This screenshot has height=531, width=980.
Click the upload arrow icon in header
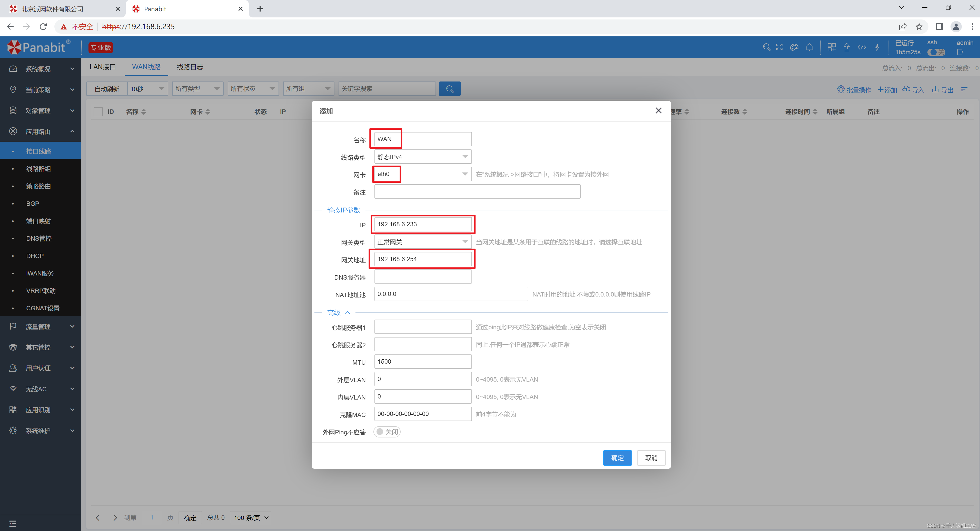(847, 47)
